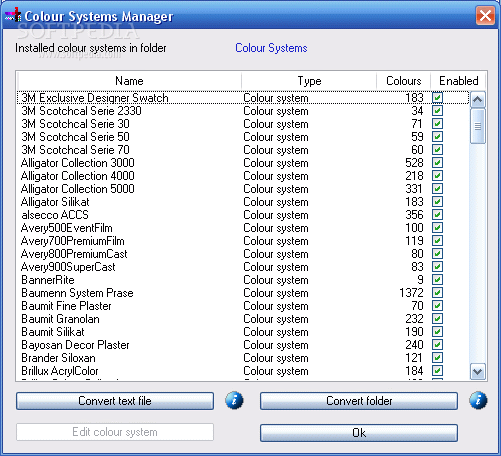Select Alligator Collection 5000 in list
The width and height of the screenshot is (501, 456).
coord(243,189)
